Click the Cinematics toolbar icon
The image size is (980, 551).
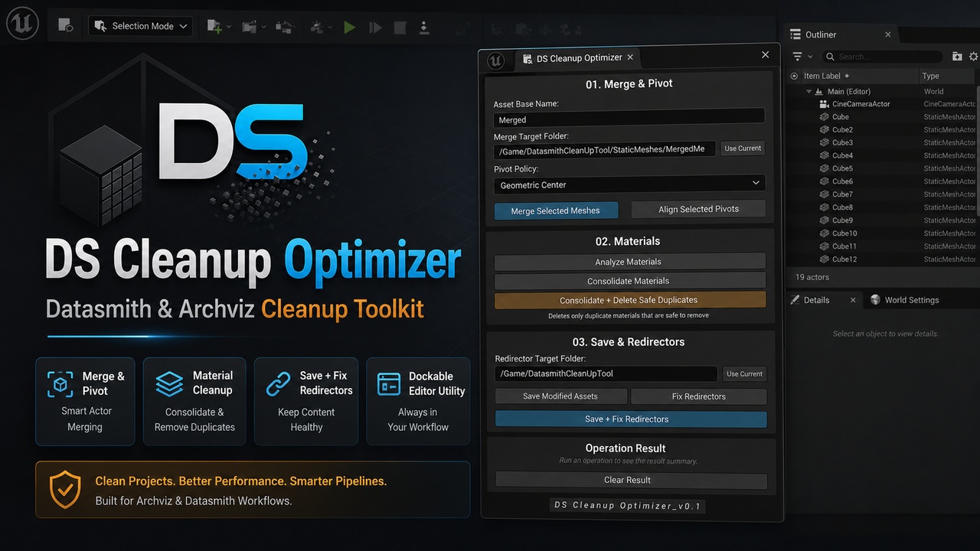(284, 27)
